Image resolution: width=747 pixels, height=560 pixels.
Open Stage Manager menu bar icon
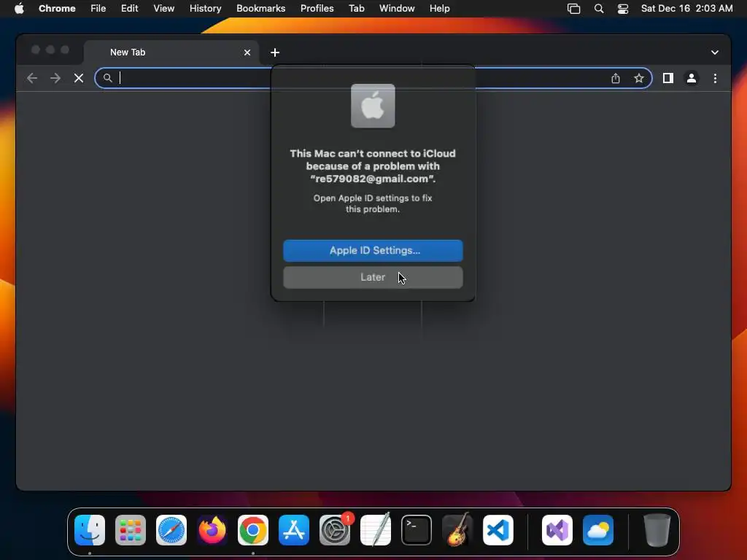tap(573, 9)
